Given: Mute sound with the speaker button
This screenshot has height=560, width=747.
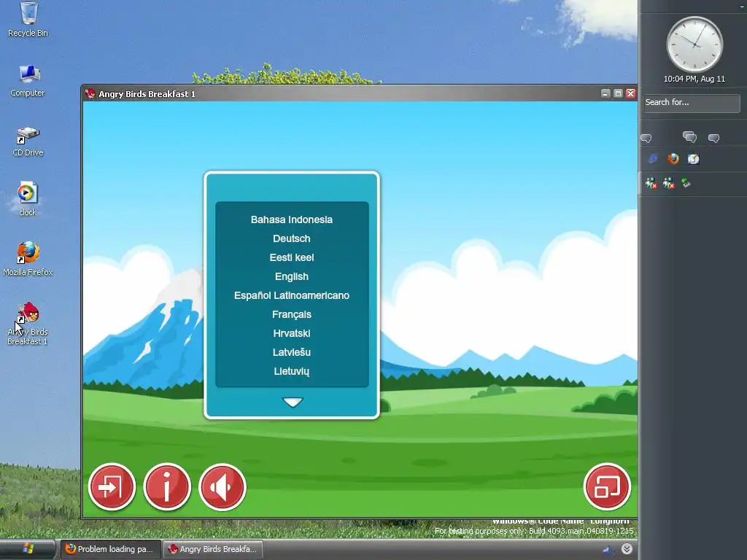Looking at the screenshot, I should coord(222,486).
